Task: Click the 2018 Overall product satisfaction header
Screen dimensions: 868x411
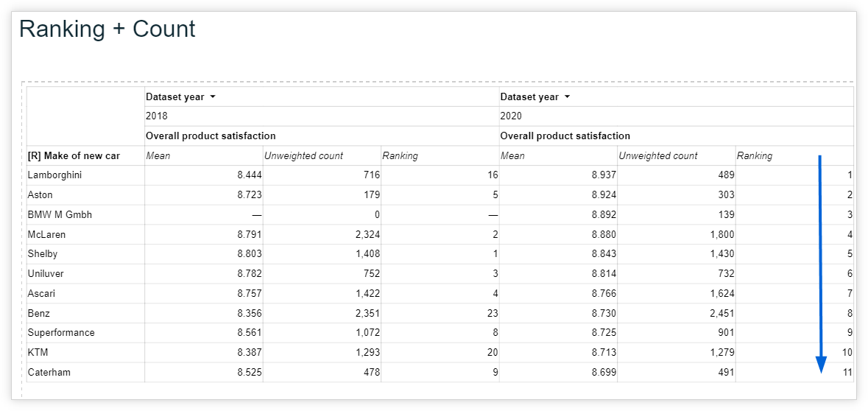Action: click(x=211, y=136)
